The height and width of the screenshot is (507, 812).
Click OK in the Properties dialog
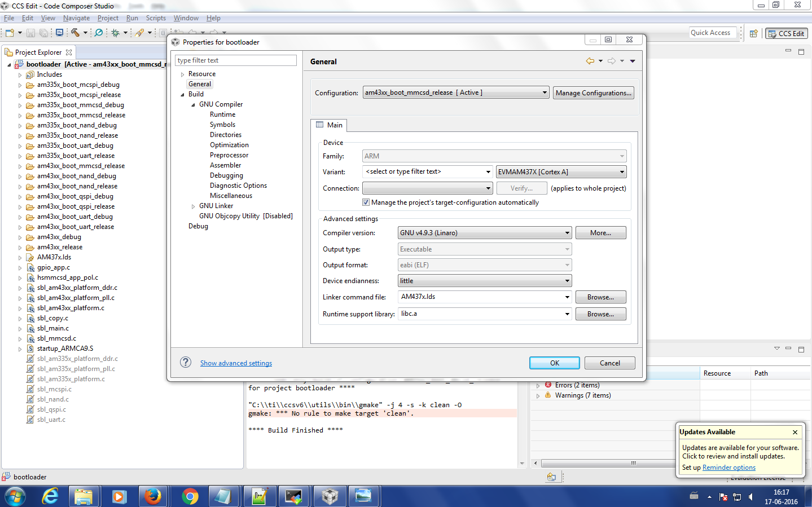click(x=554, y=363)
